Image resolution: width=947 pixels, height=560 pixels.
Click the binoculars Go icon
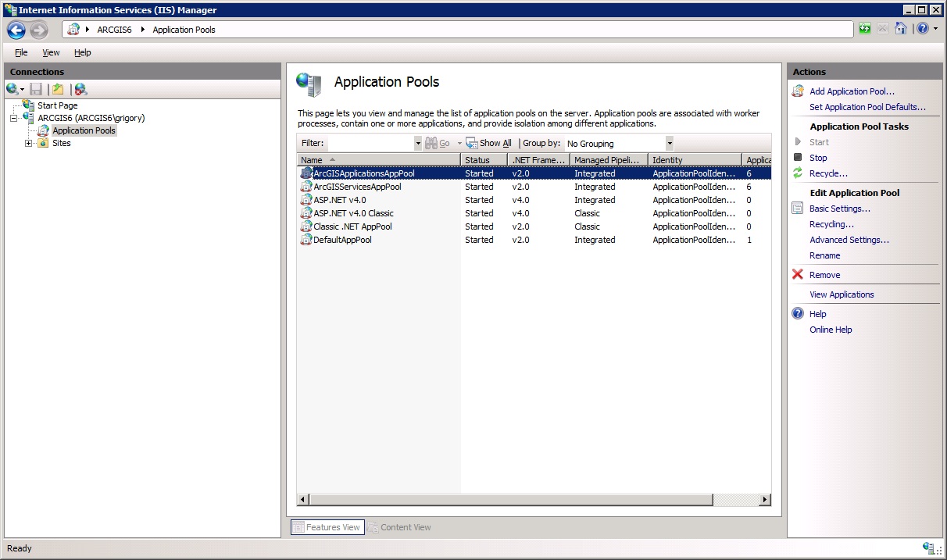(431, 144)
